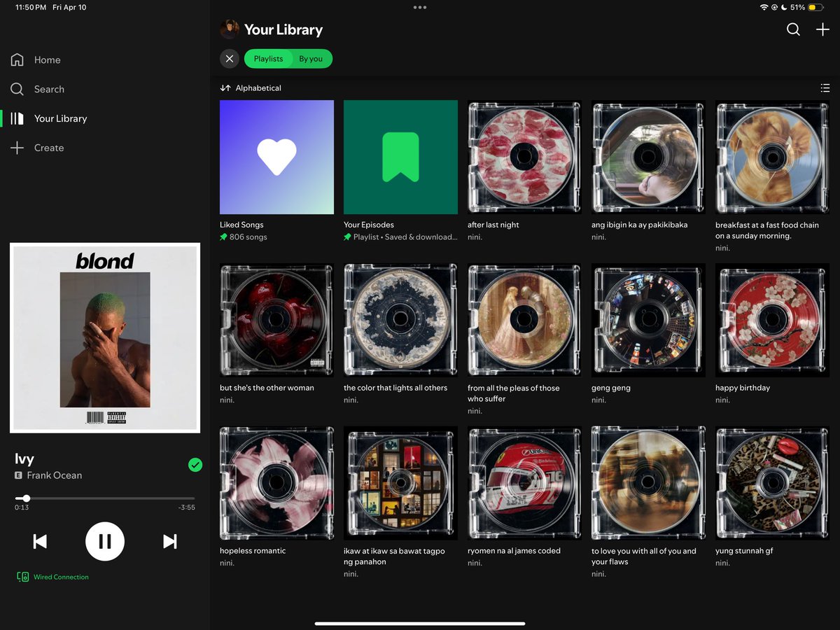Open but she's the other woman cover
Screen dimensions: 840x630
click(276, 320)
